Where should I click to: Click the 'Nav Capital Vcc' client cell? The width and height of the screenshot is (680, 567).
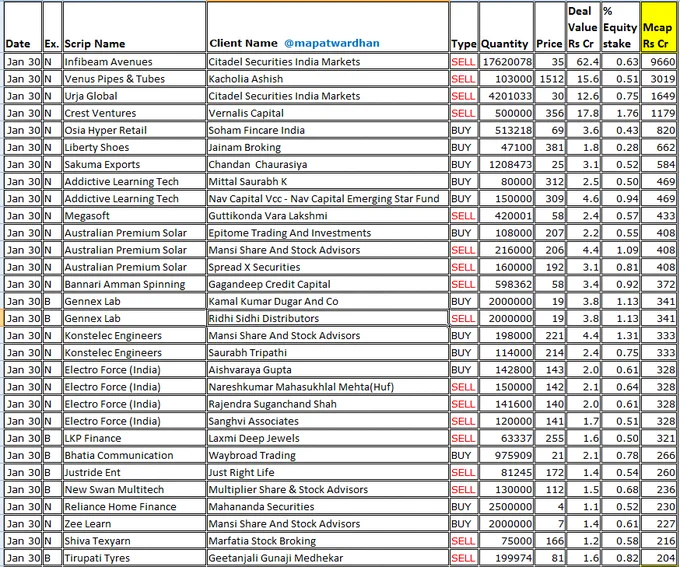(328, 199)
